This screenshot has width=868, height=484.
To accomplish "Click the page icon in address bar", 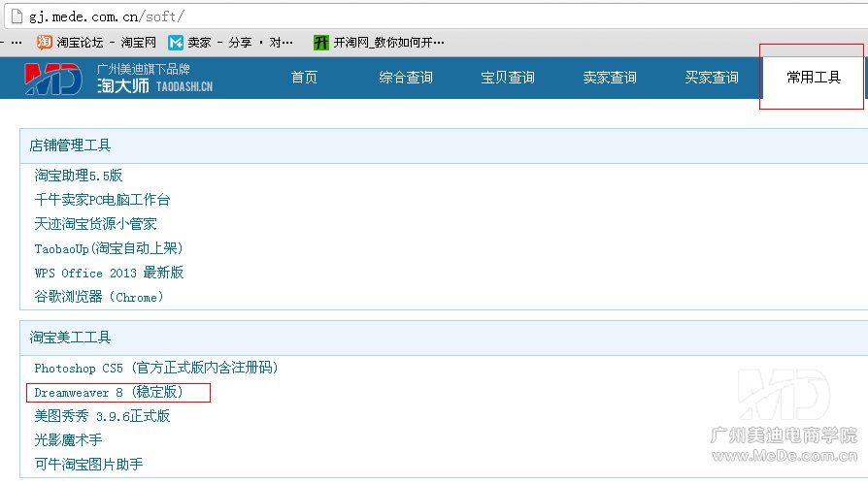I will tap(17, 16).
